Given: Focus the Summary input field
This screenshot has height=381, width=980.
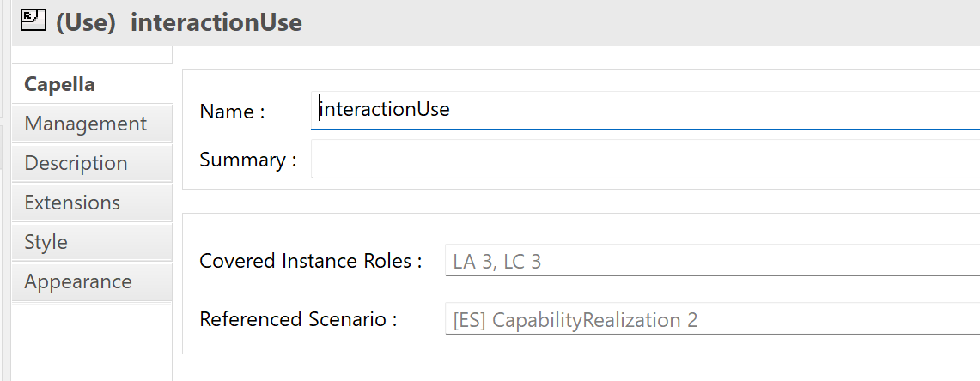Looking at the screenshot, I should (644, 160).
